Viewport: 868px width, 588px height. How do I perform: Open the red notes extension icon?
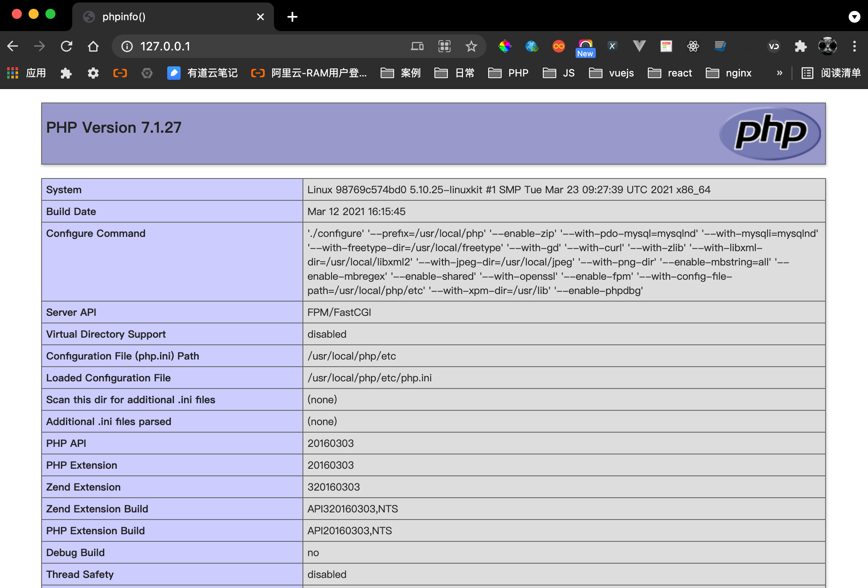pyautogui.click(x=666, y=46)
